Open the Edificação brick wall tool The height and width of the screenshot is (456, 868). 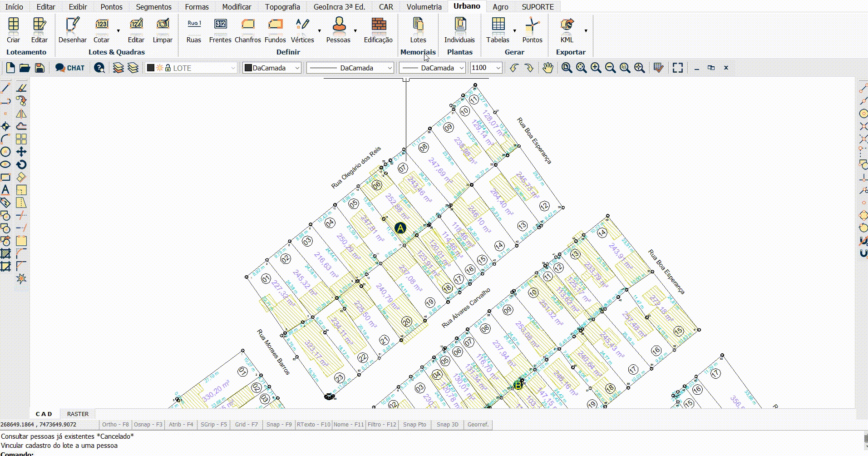[378, 30]
